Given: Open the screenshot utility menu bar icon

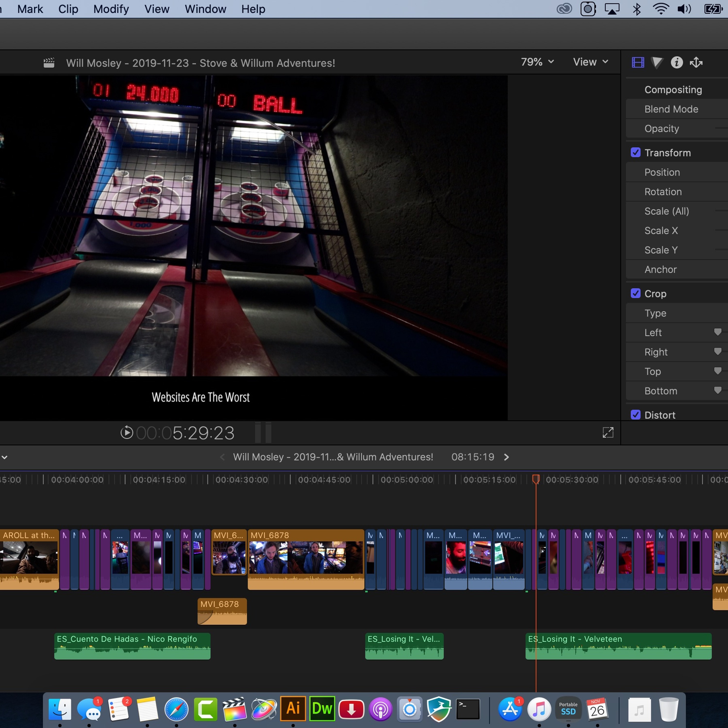Looking at the screenshot, I should coord(588,9).
